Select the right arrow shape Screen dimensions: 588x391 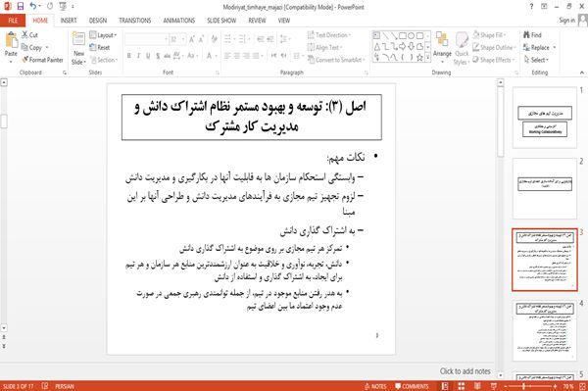403,46
